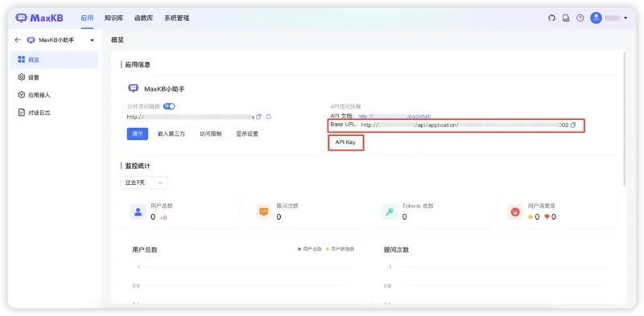The width and height of the screenshot is (644, 316).
Task: Click the 概览 grid icon in sidebar
Action: coord(22,60)
